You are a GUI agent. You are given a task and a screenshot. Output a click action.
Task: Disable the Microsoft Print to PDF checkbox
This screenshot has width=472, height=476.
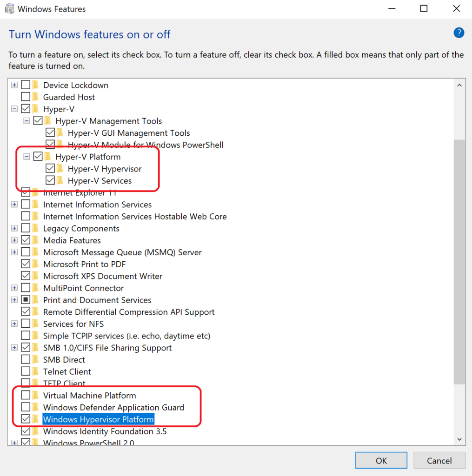tap(26, 264)
